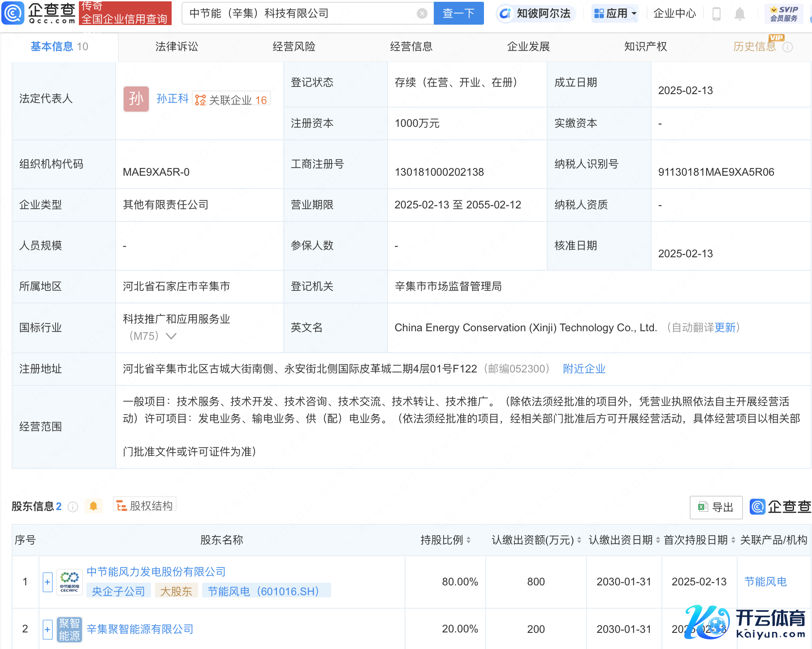Open the 应用 dropdown menu
This screenshot has height=649, width=812.
(x=615, y=13)
